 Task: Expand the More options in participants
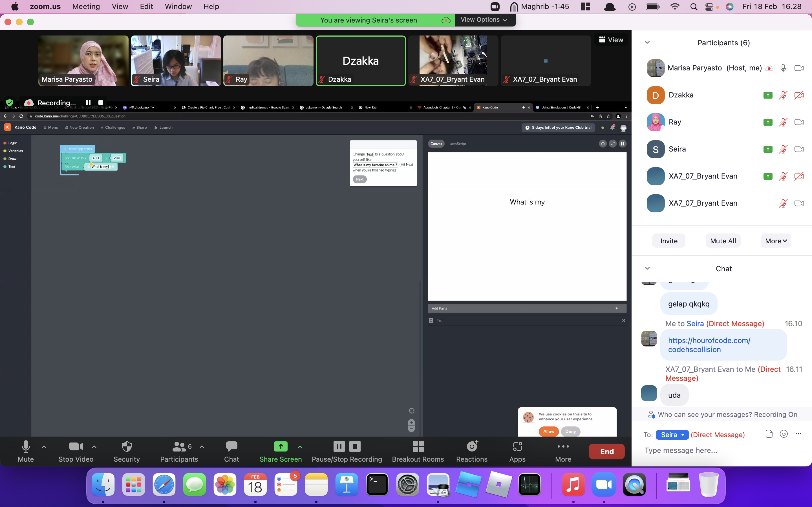[x=775, y=240]
